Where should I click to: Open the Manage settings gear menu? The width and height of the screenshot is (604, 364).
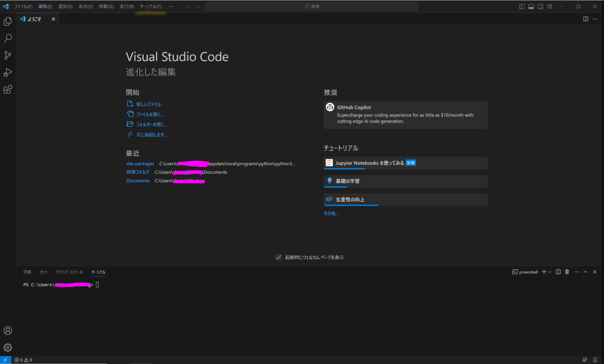tap(8, 347)
